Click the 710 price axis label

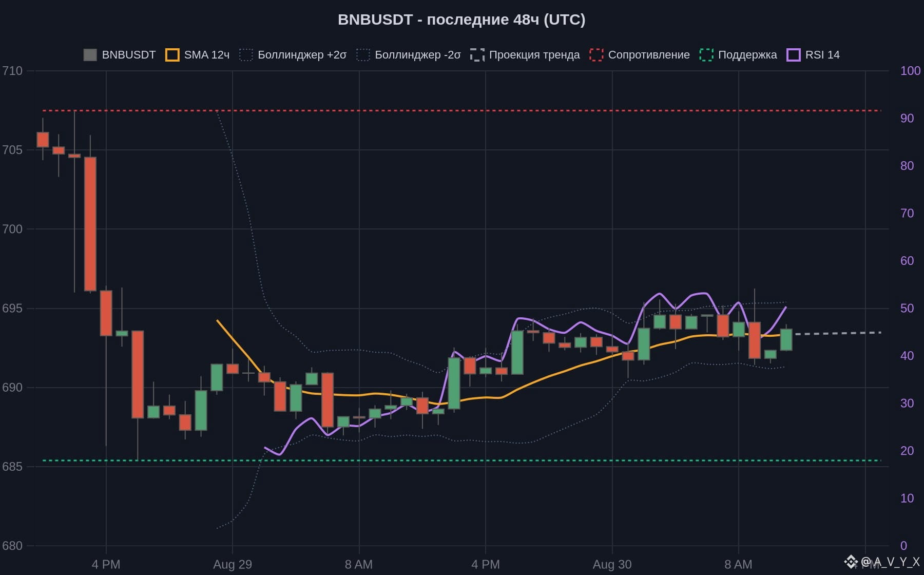coord(12,71)
